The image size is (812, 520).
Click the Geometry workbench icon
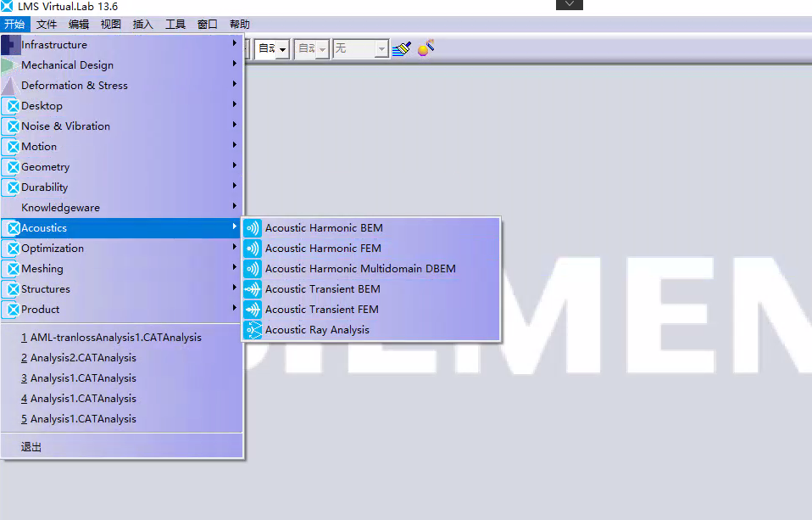[11, 167]
